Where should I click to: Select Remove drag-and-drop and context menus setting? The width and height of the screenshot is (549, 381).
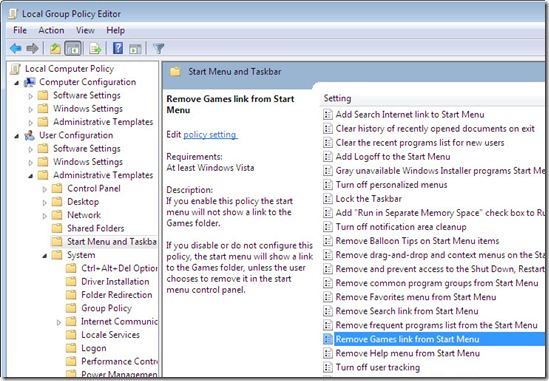[440, 255]
